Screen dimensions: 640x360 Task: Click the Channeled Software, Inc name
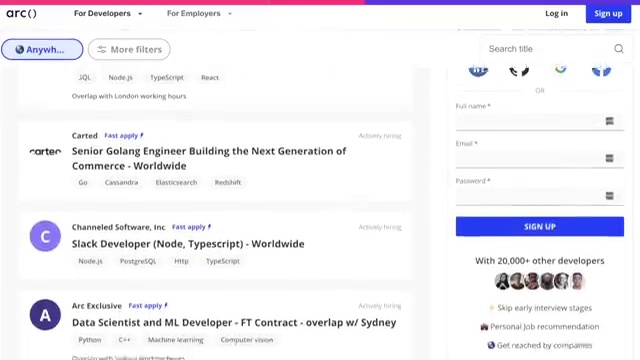[118, 227]
